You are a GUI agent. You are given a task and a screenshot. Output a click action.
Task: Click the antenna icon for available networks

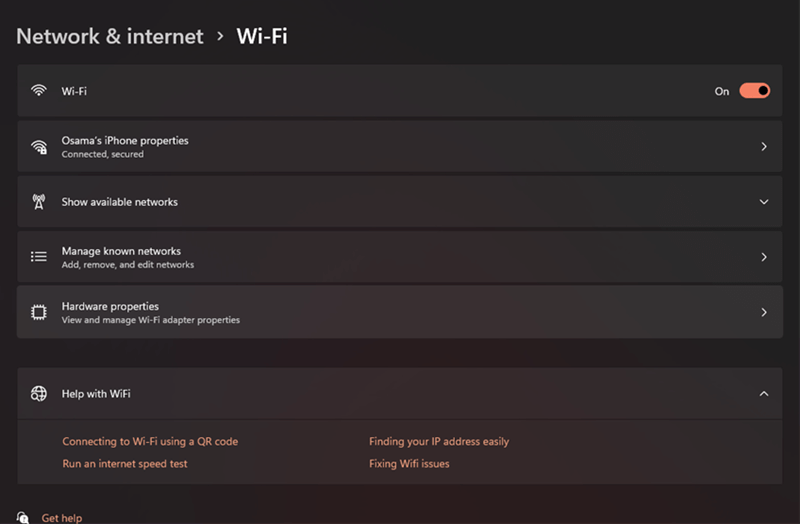click(x=39, y=202)
